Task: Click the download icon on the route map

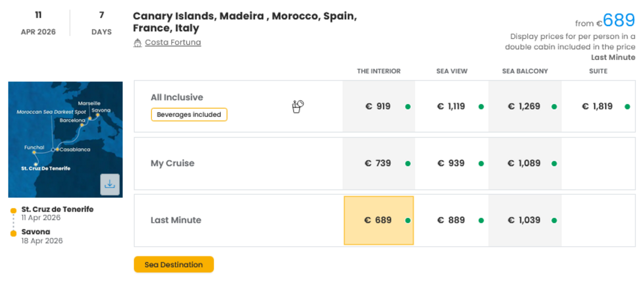Action: click(x=110, y=184)
